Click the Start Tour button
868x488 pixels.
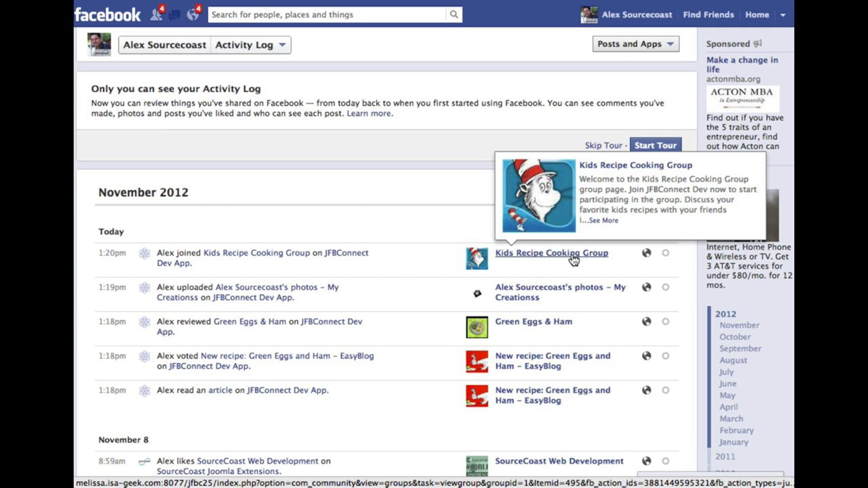[x=655, y=145]
